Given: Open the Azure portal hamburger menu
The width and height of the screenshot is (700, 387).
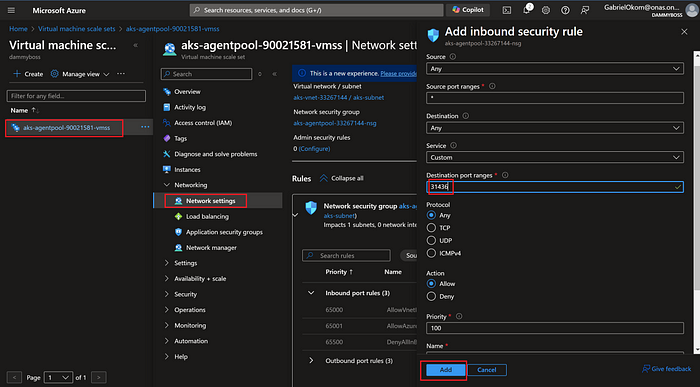Looking at the screenshot, I should 12,10.
